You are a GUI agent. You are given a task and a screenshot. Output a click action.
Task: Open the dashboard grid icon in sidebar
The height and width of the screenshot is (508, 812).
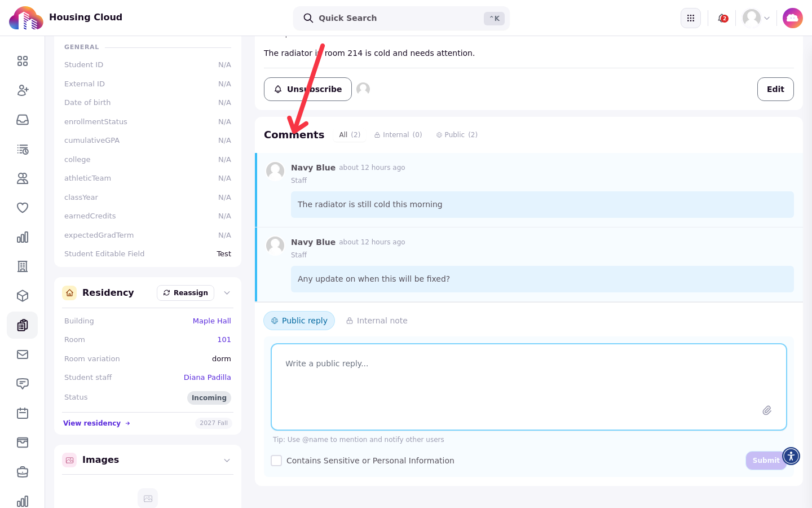click(23, 61)
